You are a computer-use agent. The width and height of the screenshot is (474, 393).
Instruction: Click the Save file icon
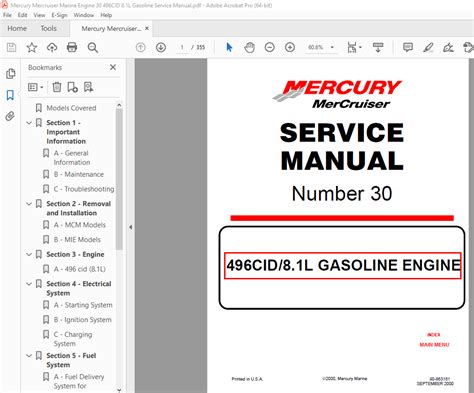[11, 48]
